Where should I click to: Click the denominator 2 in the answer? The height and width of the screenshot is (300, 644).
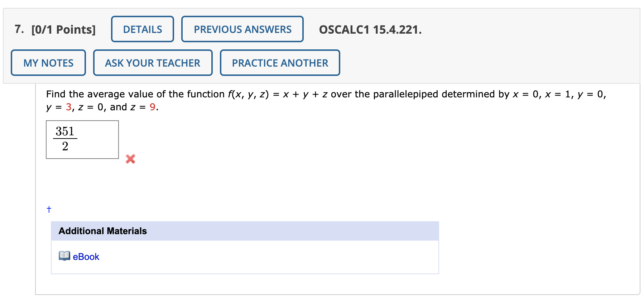tap(65, 146)
